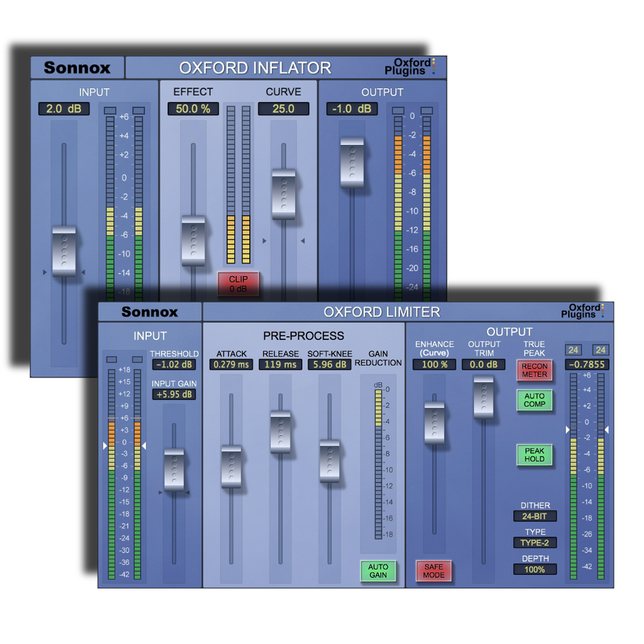
Task: Open the DITHER 24-BIT selector
Action: [535, 517]
